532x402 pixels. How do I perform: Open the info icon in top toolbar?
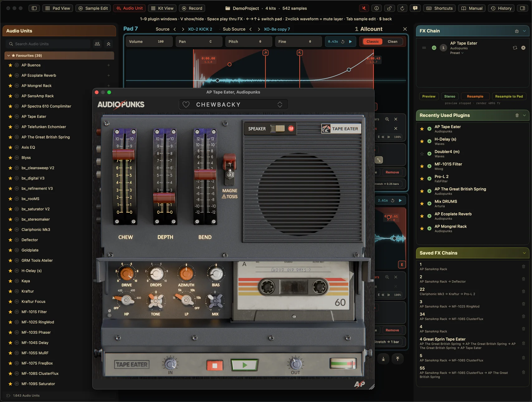click(x=376, y=8)
